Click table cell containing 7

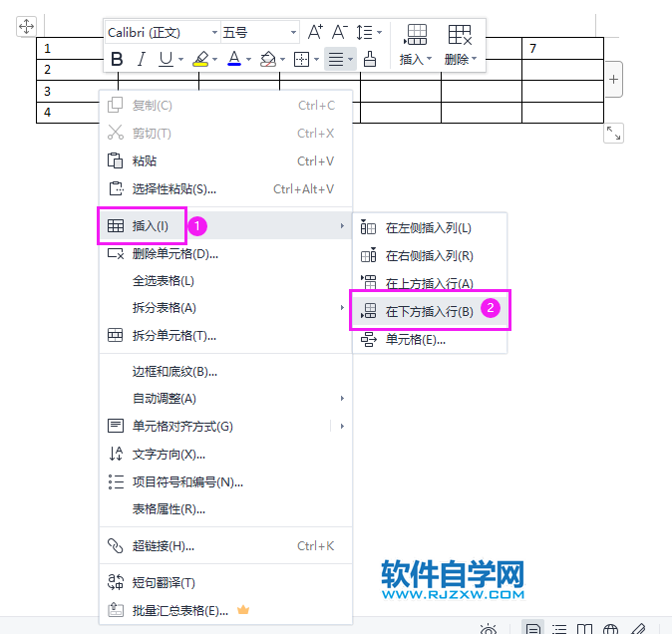[562, 49]
